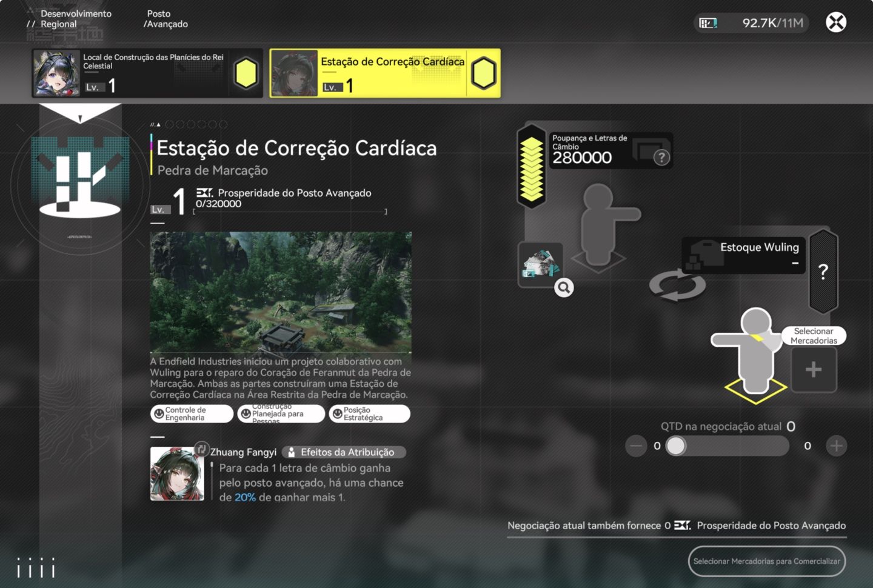Swap assigned operator Zhuang Fangyi icon
873x588 pixels.
coord(202,449)
